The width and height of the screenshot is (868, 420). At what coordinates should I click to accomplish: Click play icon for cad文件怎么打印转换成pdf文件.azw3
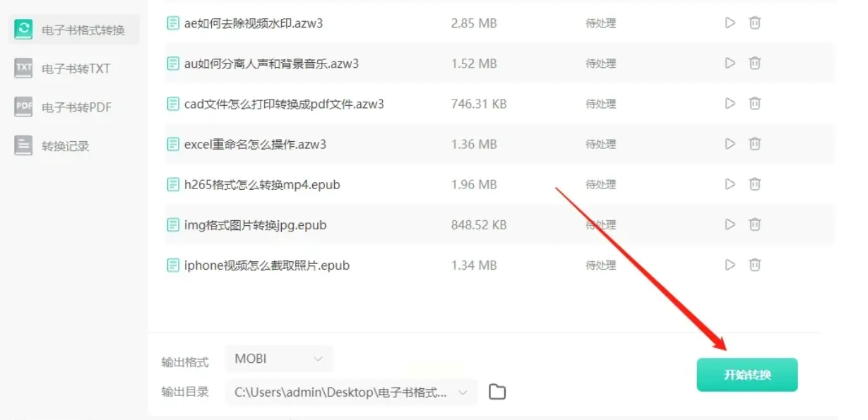[x=730, y=104]
